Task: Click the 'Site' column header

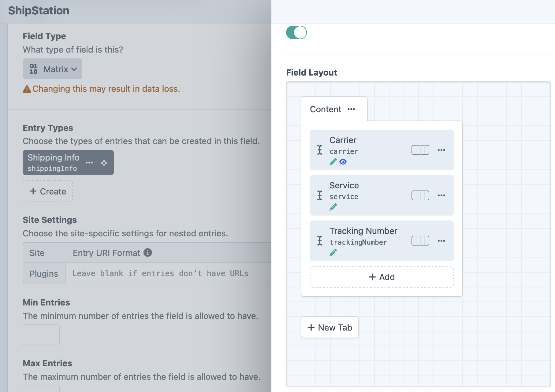Action: [37, 253]
